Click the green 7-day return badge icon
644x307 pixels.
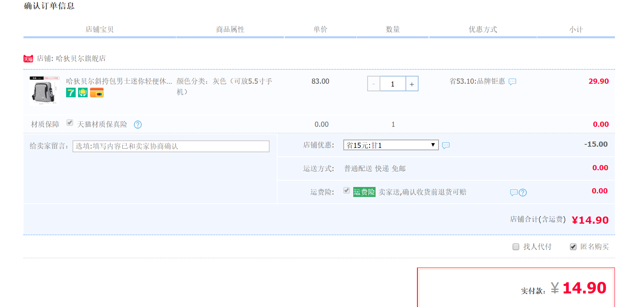pyautogui.click(x=71, y=93)
